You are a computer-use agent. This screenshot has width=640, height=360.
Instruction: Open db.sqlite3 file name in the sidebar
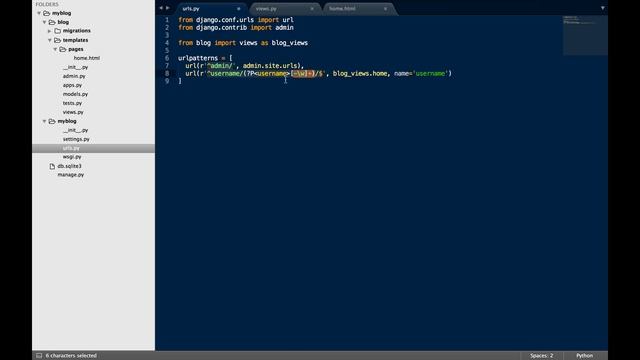[69, 166]
